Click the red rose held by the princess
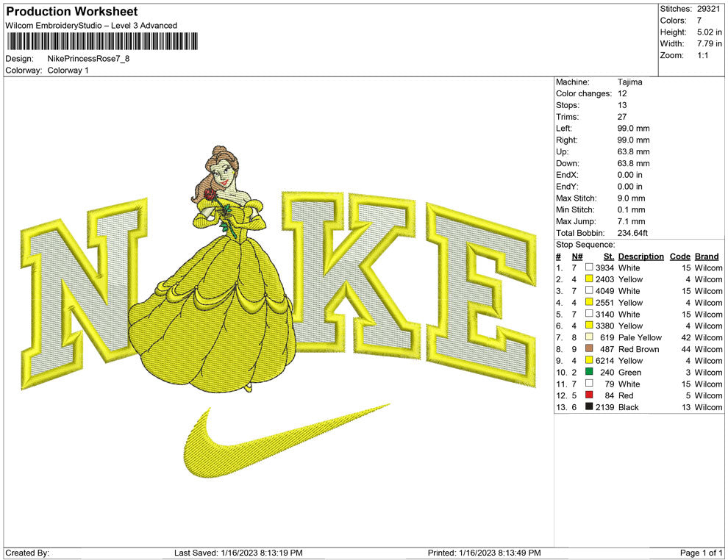Screen dimensions: 728x560 [210, 195]
